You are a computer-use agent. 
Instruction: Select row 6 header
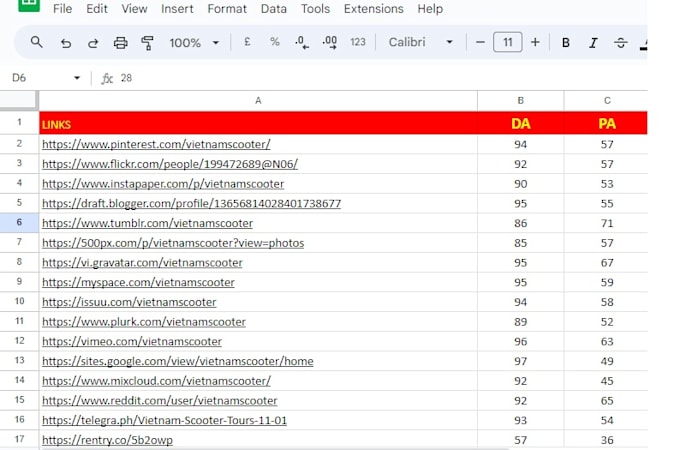(x=19, y=222)
